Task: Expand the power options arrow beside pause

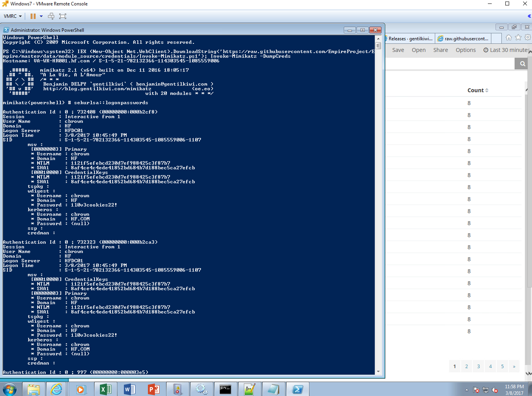Action: pos(41,16)
